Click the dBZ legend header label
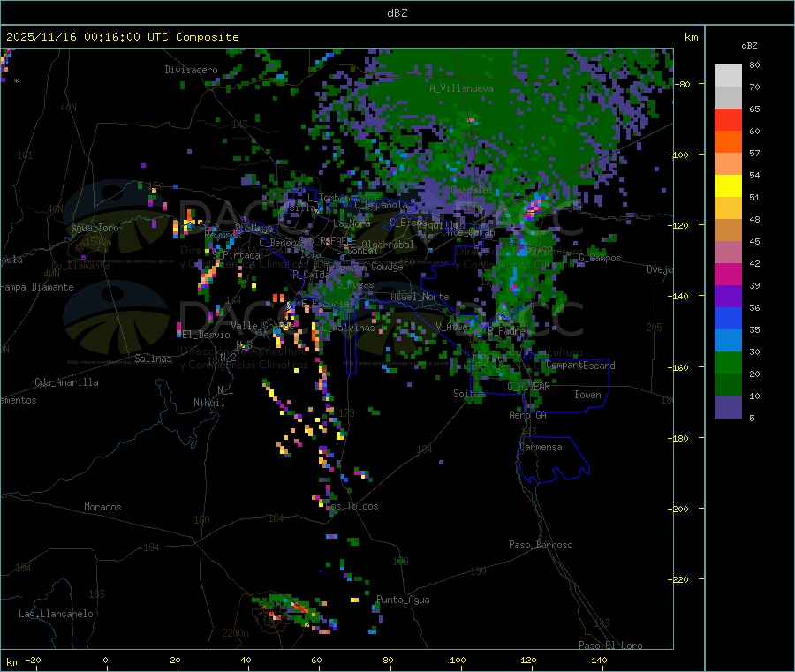795x672 pixels. coord(749,46)
